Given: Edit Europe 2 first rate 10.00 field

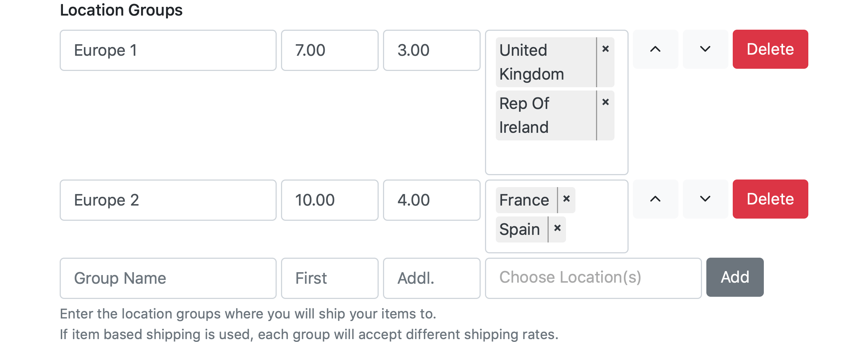Looking at the screenshot, I should click(330, 200).
